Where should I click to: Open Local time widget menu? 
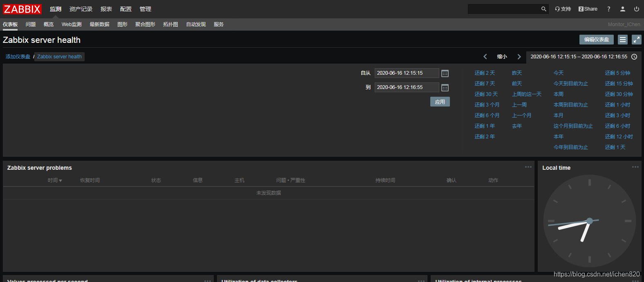tap(635, 167)
